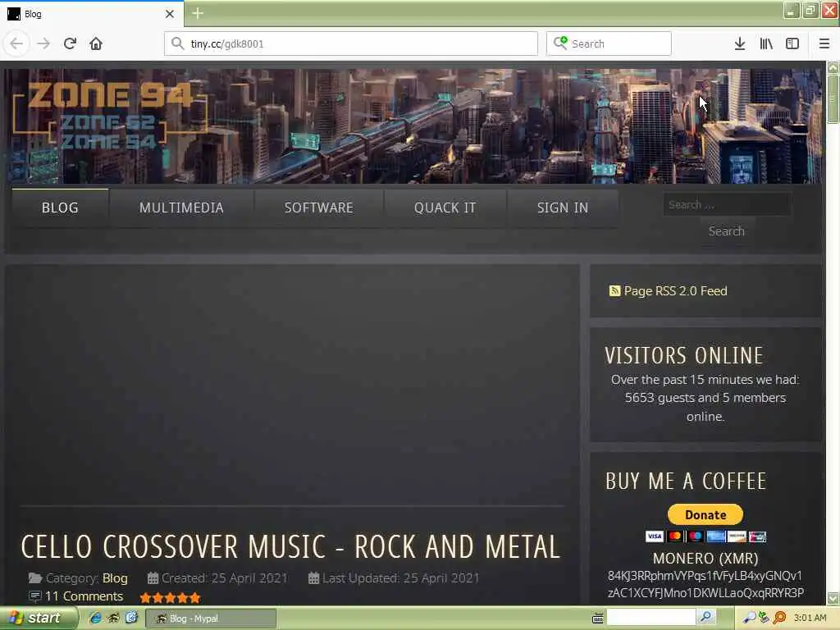840x630 pixels.
Task: Click the site Search button
Action: click(727, 231)
